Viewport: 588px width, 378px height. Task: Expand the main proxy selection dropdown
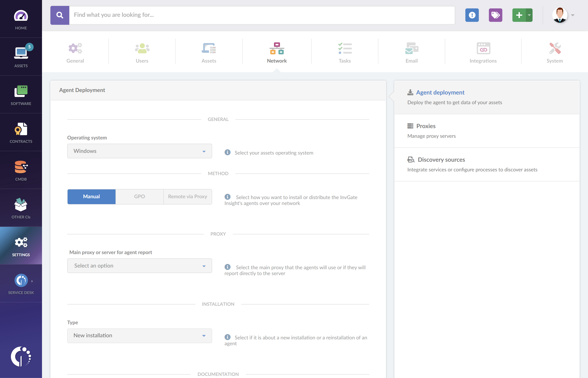[139, 266]
